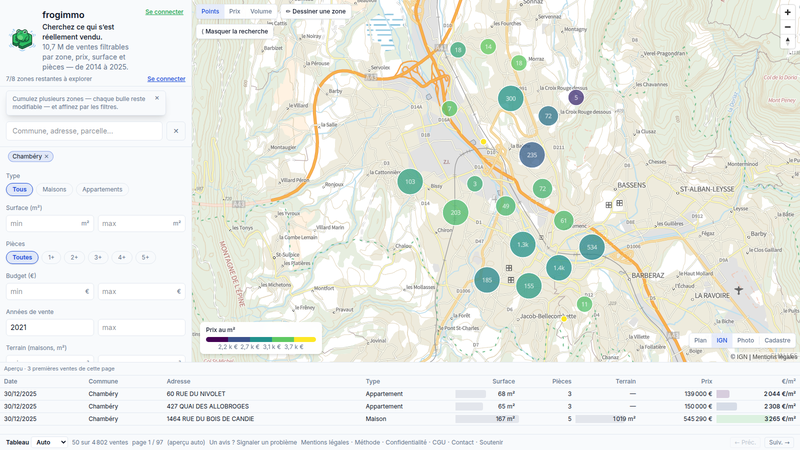Clear the search field with the X button
The width and height of the screenshot is (800, 450).
(x=176, y=131)
